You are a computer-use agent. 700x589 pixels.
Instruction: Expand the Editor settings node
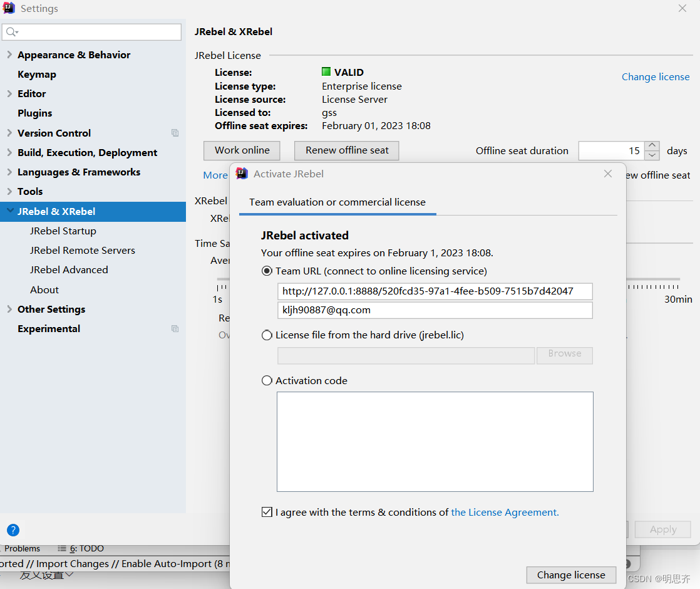pos(9,93)
